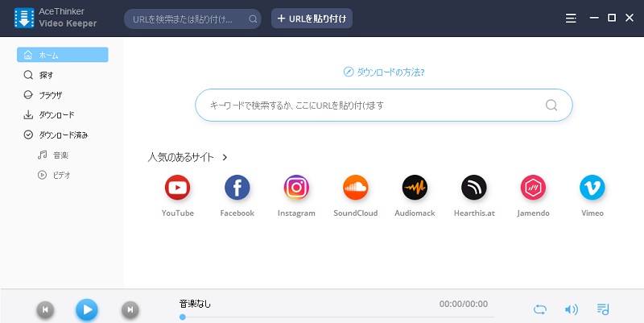This screenshot has width=644, height=323.
Task: Click the URLを貼り付け button
Action: click(x=312, y=19)
